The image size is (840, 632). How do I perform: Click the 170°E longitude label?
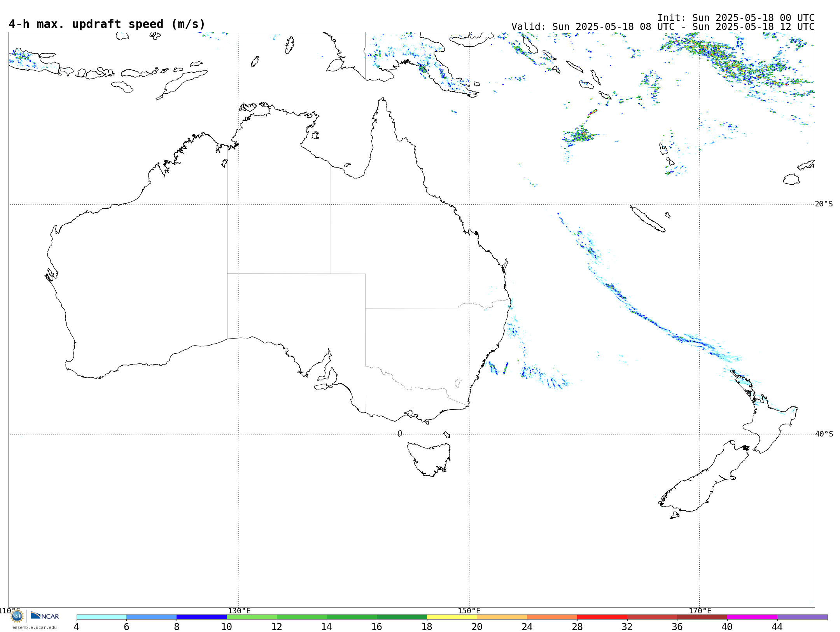(x=700, y=611)
